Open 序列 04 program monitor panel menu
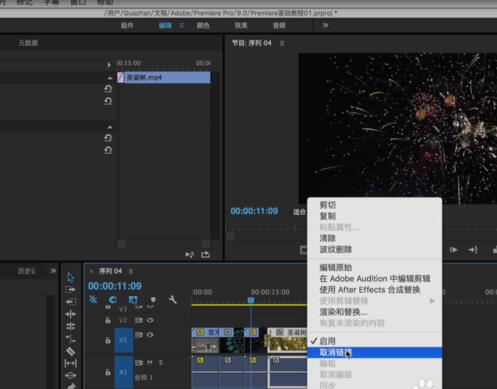The width and height of the screenshot is (497, 389). (282, 43)
